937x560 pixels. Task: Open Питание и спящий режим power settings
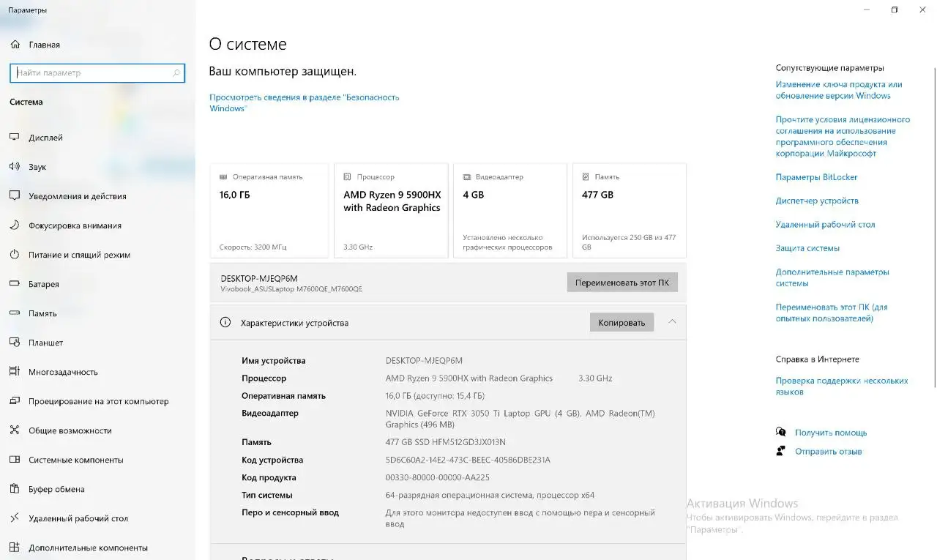pyautogui.click(x=16, y=254)
